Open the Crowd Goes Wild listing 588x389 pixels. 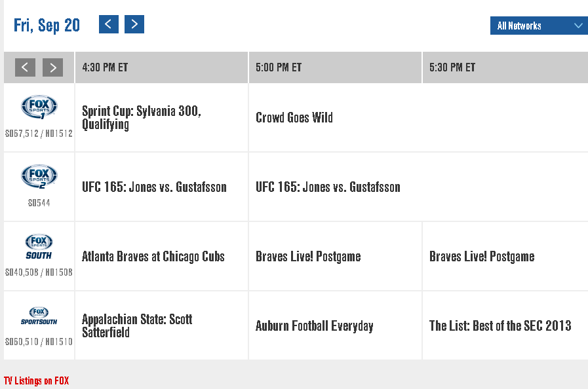(294, 118)
